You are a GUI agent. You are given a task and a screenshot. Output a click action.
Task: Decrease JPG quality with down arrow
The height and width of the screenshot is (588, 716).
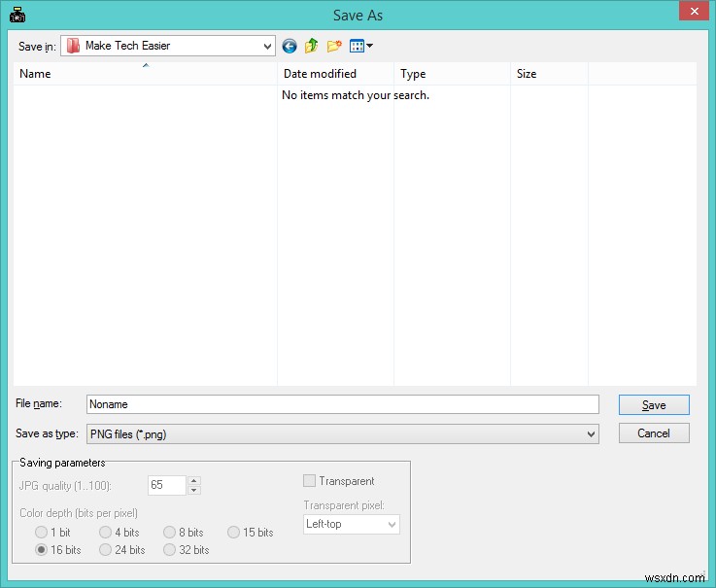click(194, 490)
